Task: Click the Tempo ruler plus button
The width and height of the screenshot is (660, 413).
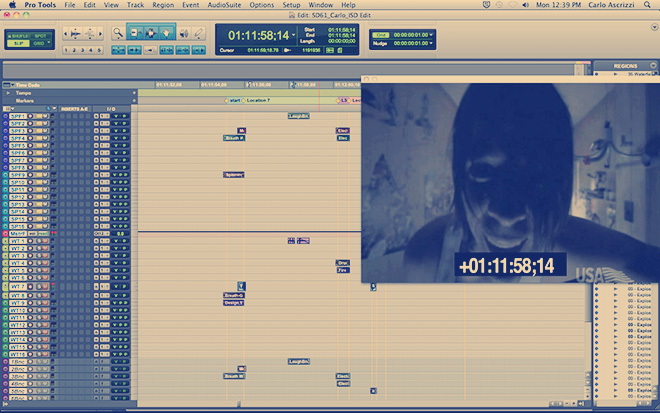Action: pos(134,93)
